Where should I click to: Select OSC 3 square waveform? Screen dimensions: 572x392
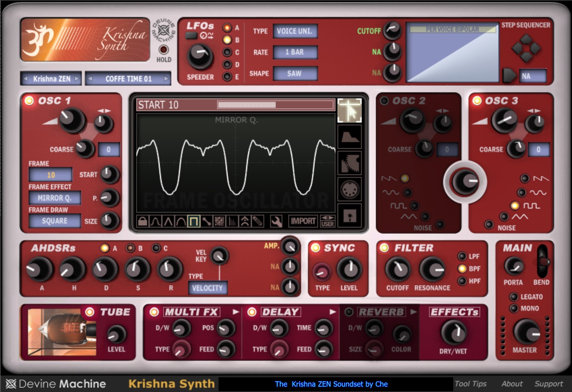click(514, 205)
